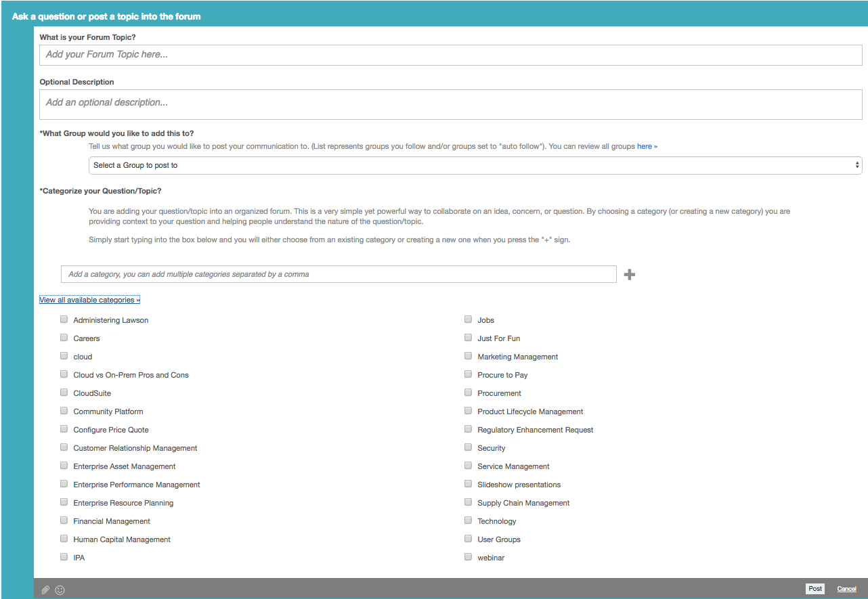This screenshot has height=599, width=868.
Task: Check the Human Capital Management checkbox
Action: pos(64,539)
